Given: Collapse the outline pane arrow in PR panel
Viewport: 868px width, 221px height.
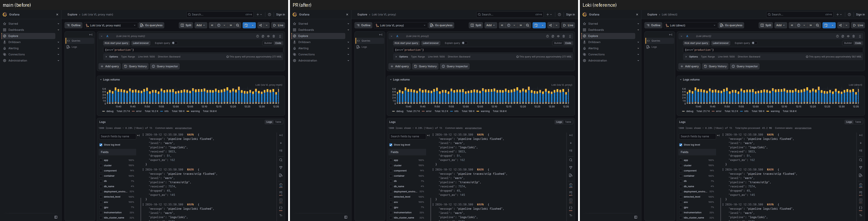Looking at the screenshot, I should pyautogui.click(x=381, y=35).
